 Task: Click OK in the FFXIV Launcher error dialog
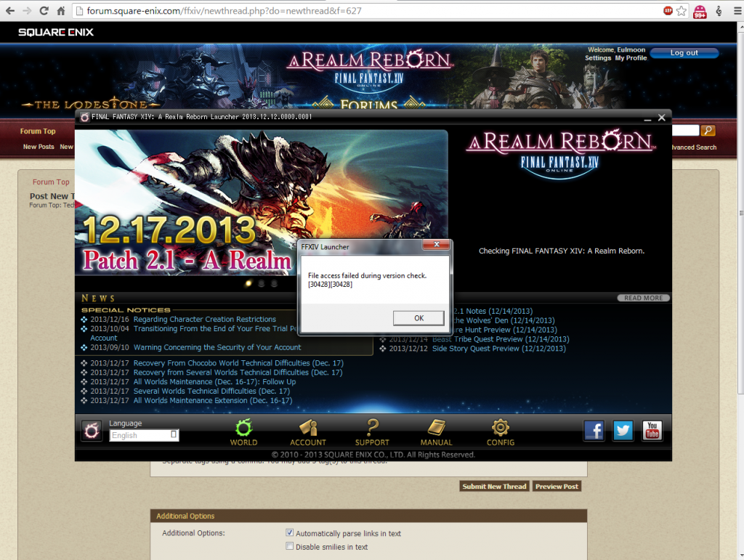(x=418, y=318)
